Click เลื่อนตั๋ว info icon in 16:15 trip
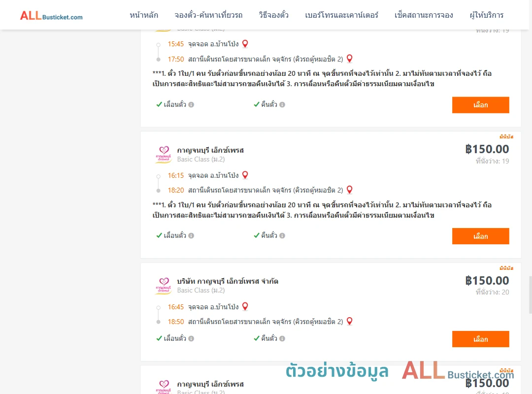The height and width of the screenshot is (394, 532). click(191, 236)
